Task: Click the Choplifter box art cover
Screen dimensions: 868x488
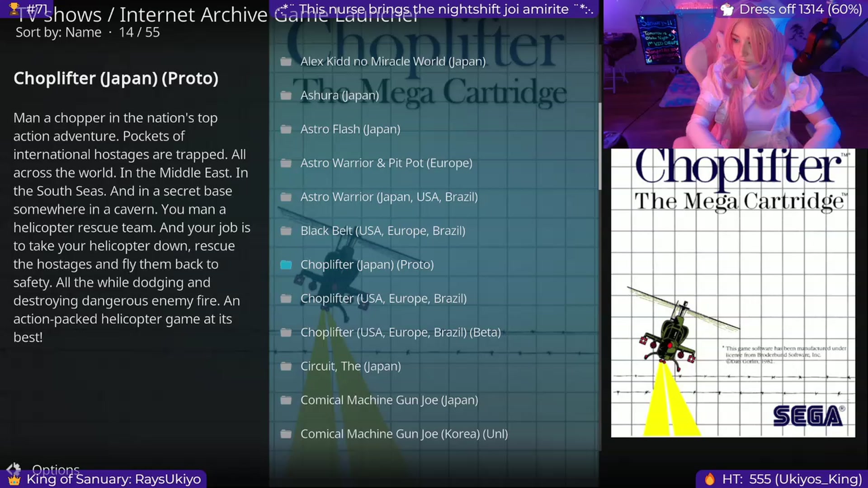Action: coord(733,293)
